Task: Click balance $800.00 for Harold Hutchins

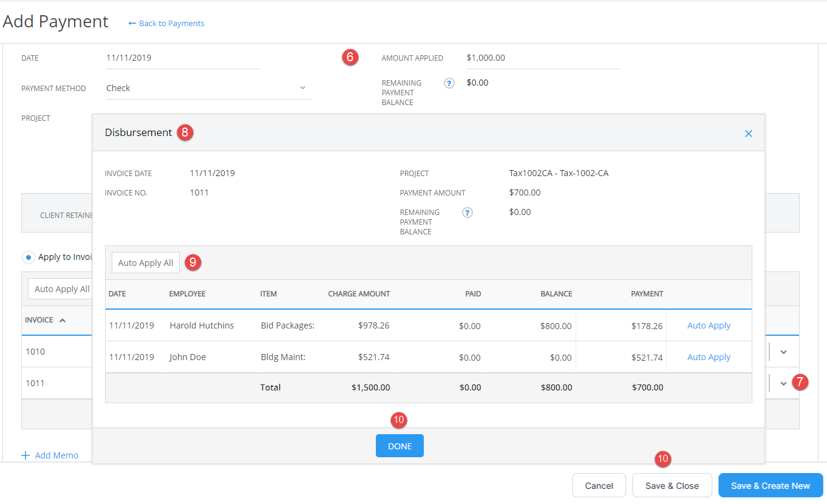Action: [x=556, y=325]
